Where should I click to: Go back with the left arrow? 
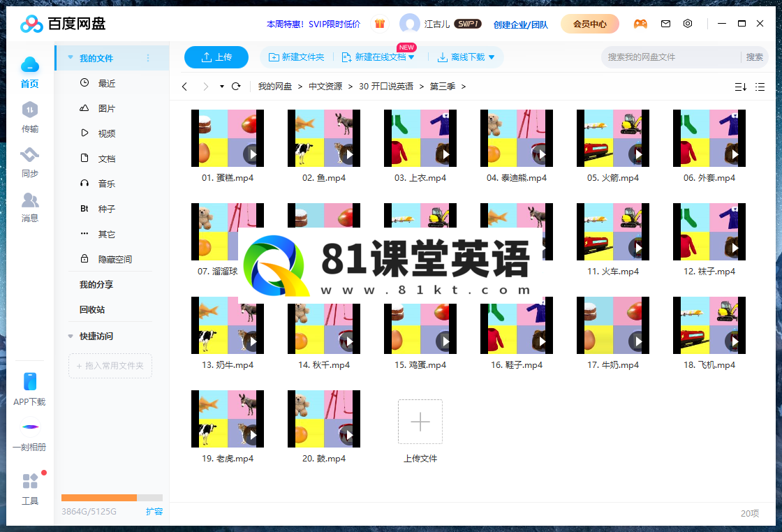[x=184, y=87]
